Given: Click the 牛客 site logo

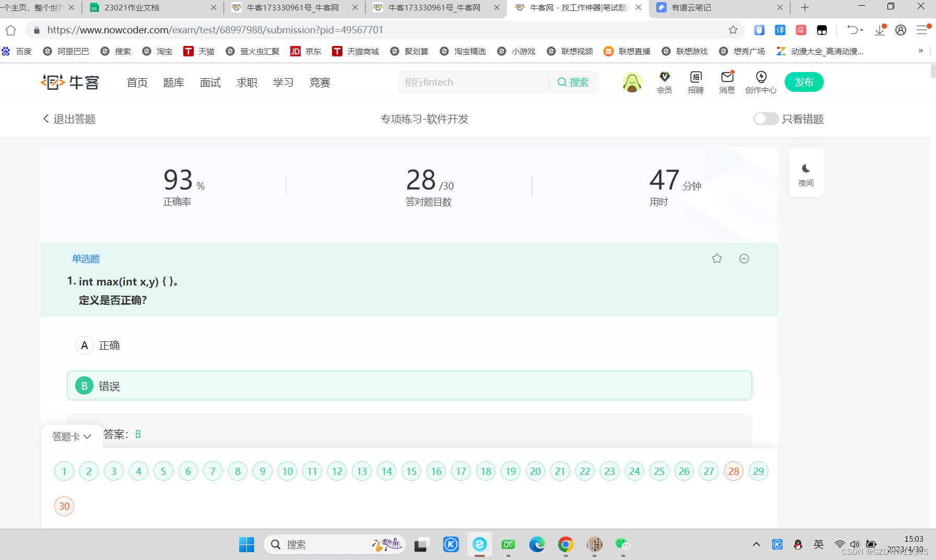Looking at the screenshot, I should [x=70, y=82].
